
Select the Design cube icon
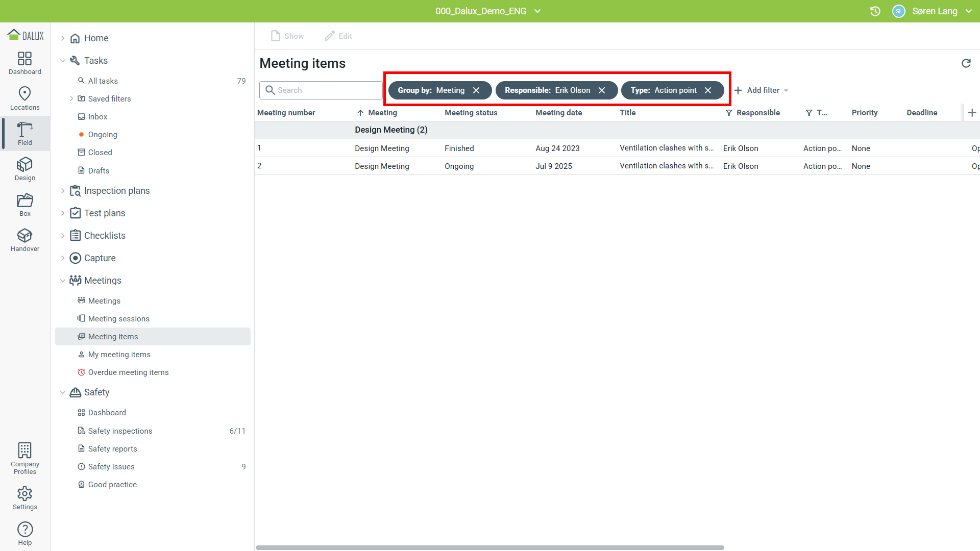(24, 165)
